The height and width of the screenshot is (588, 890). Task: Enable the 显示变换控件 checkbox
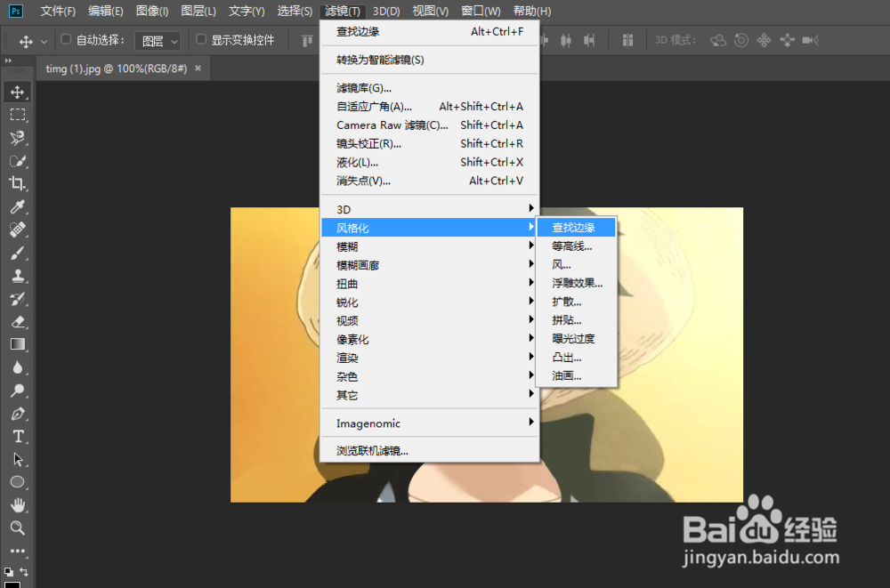tap(203, 40)
